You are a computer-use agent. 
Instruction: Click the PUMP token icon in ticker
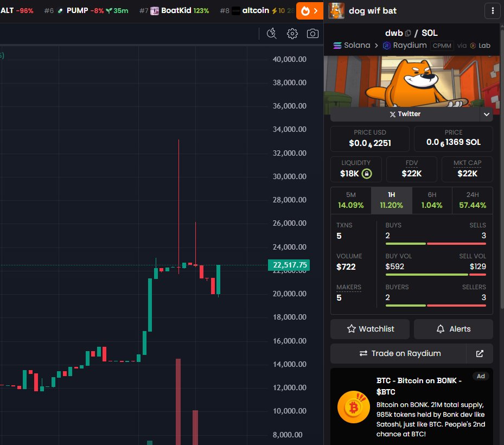coord(60,11)
